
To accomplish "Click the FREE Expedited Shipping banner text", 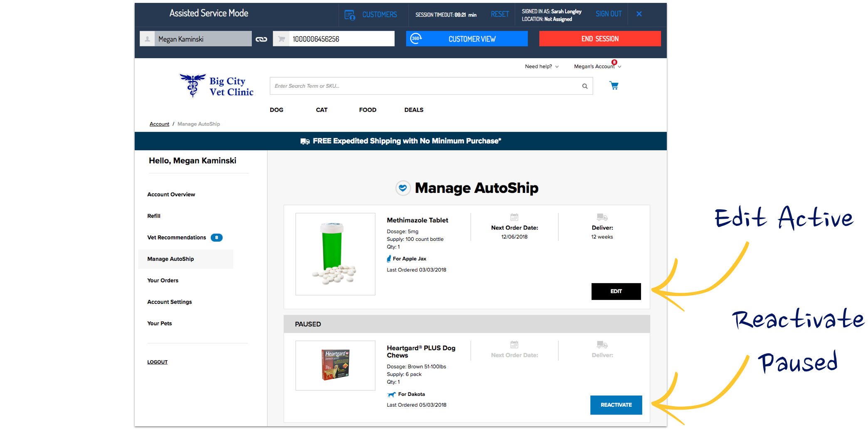I will (x=407, y=141).
